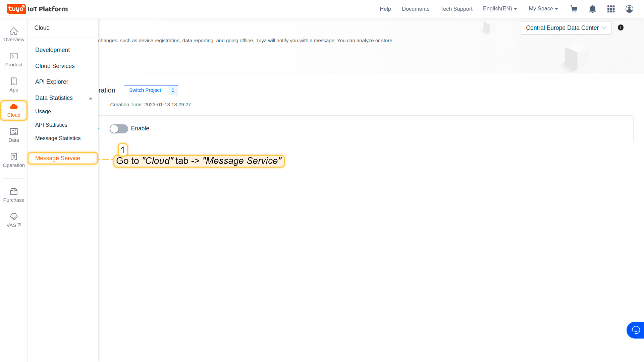The height and width of the screenshot is (362, 644).
Task: Select Message Service in Cloud menu
Action: (58, 158)
